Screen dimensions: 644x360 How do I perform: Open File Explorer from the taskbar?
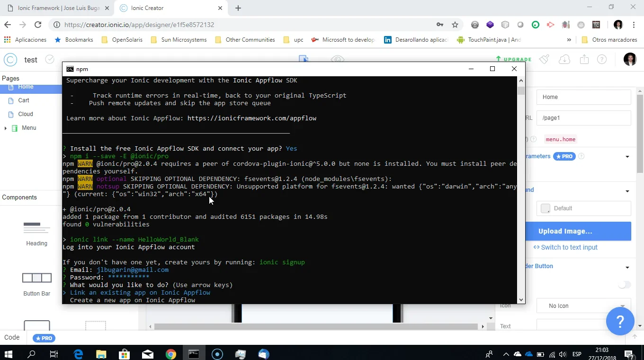pyautogui.click(x=101, y=354)
